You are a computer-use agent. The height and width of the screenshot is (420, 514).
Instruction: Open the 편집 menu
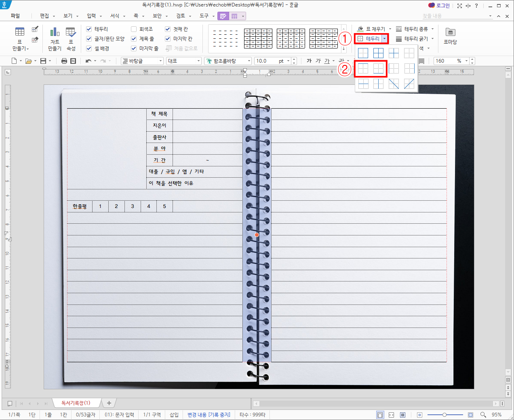[44, 16]
